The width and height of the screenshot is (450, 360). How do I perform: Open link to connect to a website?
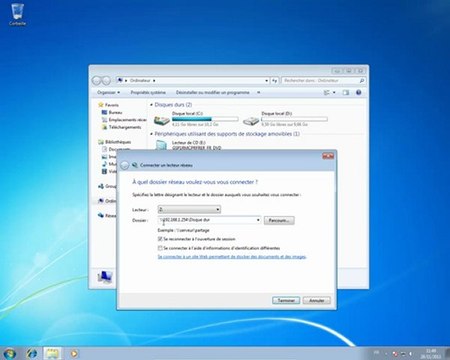tap(232, 257)
